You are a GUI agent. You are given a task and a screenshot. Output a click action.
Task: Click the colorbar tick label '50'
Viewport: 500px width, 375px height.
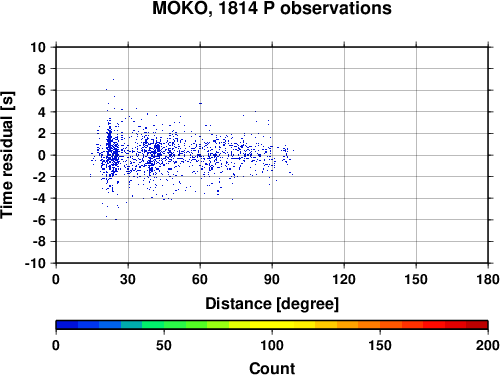164,345
